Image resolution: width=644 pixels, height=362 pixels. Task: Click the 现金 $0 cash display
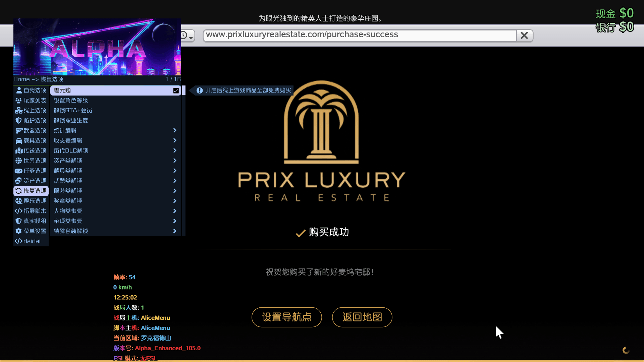tap(615, 13)
